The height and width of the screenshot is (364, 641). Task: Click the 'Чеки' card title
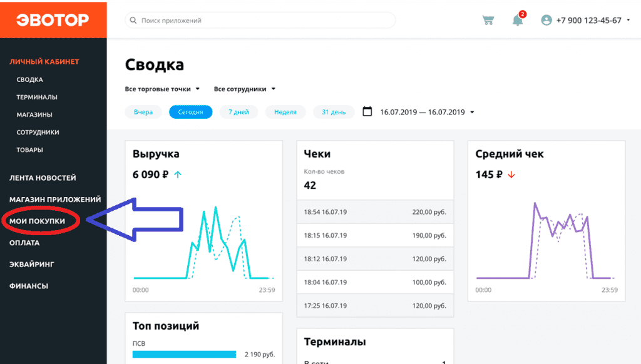317,154
